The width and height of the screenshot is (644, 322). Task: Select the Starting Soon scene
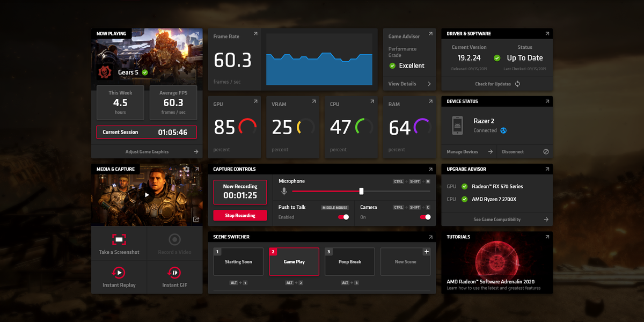pyautogui.click(x=238, y=261)
